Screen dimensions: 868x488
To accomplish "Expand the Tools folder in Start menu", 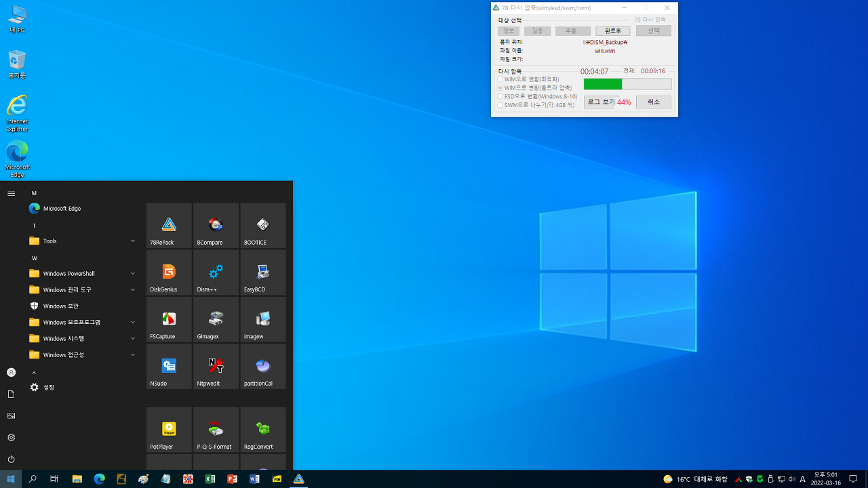I will click(83, 241).
